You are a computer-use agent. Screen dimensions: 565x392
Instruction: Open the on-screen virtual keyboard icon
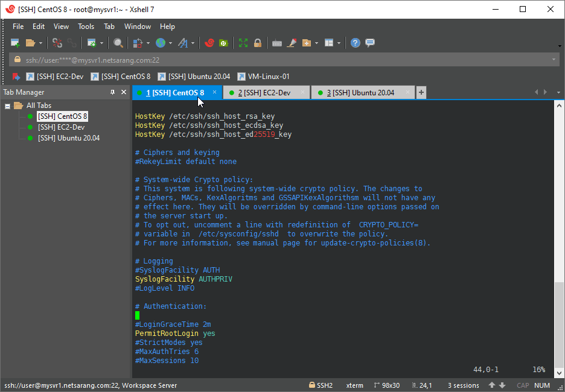pyautogui.click(x=276, y=43)
